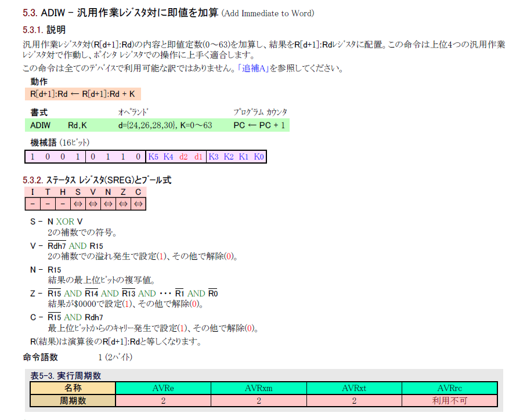Click the 表5-3. 実行周期数 table title
Screen dimensions: 527x420
(66, 376)
